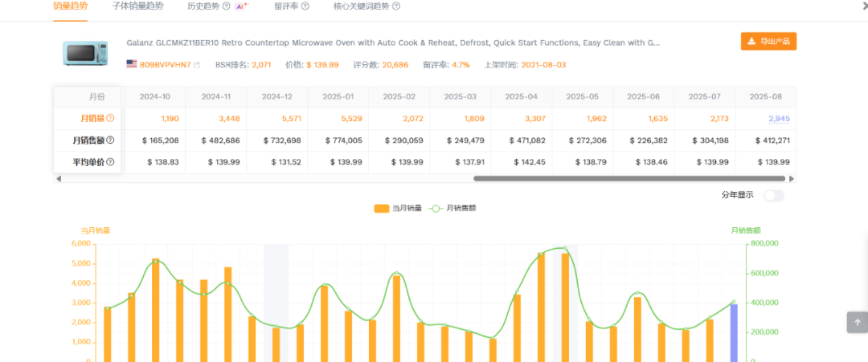Open the Galanz microwave product title link
868x362 pixels.
pos(393,43)
